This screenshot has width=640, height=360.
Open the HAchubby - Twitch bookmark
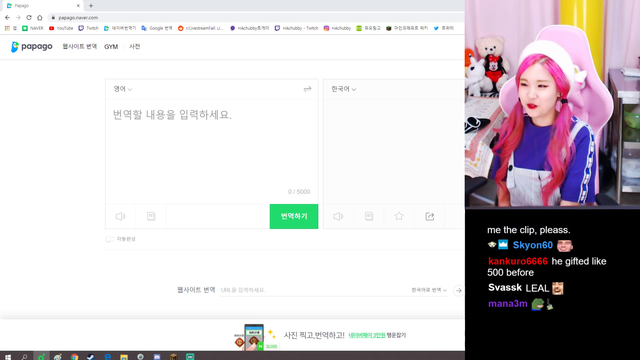pyautogui.click(x=296, y=28)
